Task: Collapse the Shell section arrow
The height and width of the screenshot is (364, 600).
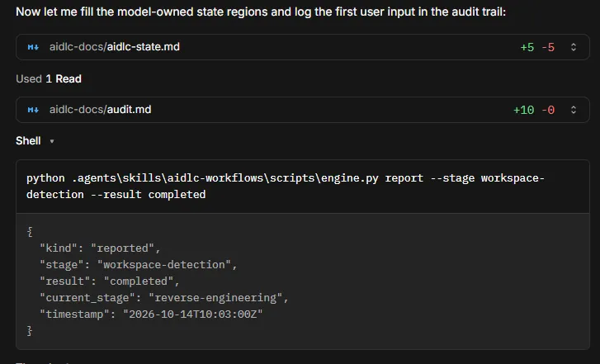Action: (x=52, y=141)
